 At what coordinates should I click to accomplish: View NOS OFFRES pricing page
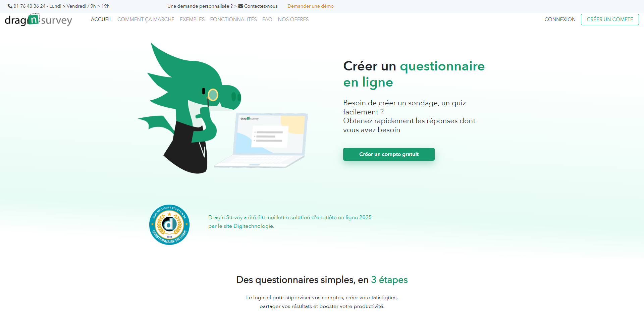[x=293, y=19]
